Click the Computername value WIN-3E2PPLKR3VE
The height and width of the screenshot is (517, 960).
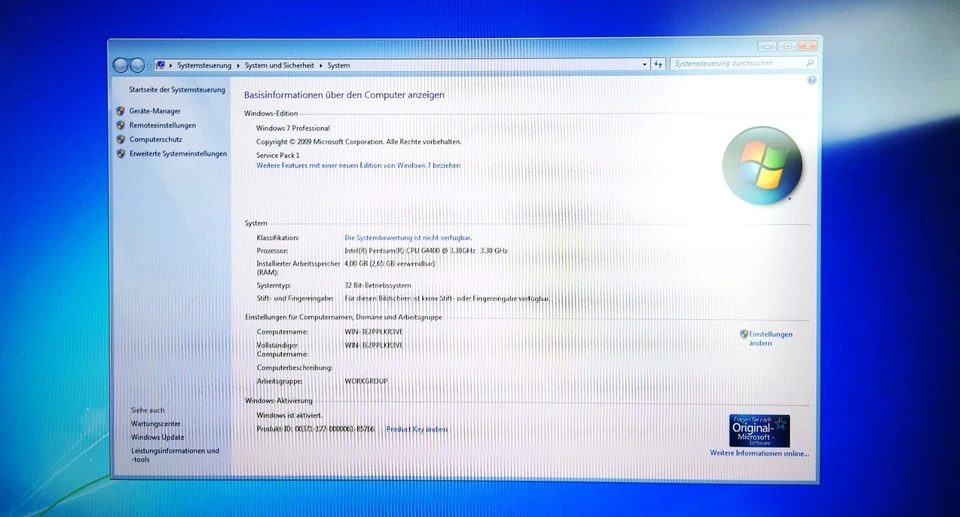click(x=373, y=332)
